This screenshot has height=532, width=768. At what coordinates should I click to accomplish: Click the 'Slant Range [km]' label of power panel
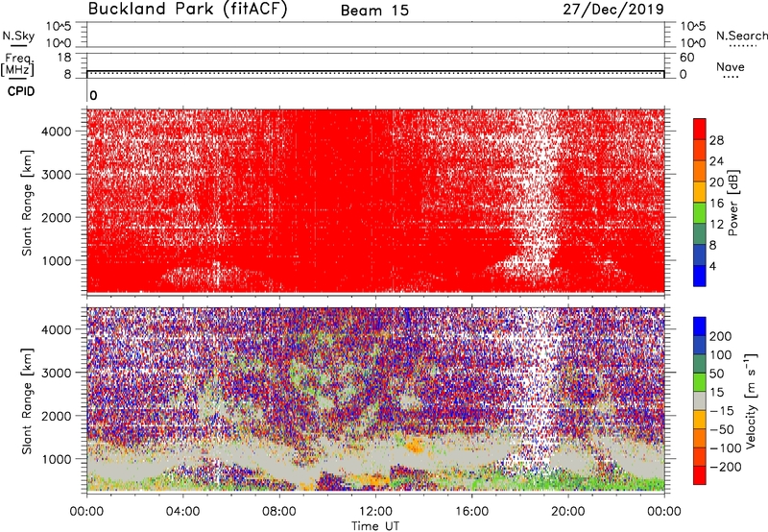pyautogui.click(x=27, y=203)
